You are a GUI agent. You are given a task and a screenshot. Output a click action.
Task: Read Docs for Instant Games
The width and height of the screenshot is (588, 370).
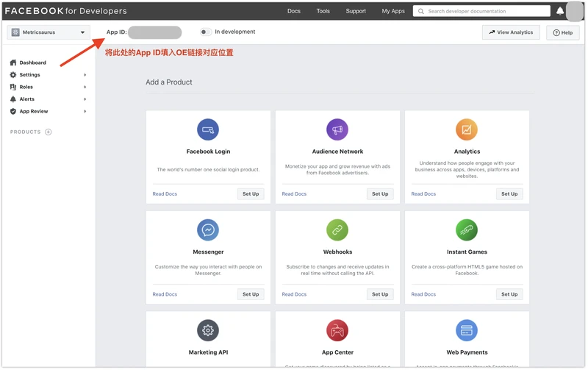click(424, 294)
